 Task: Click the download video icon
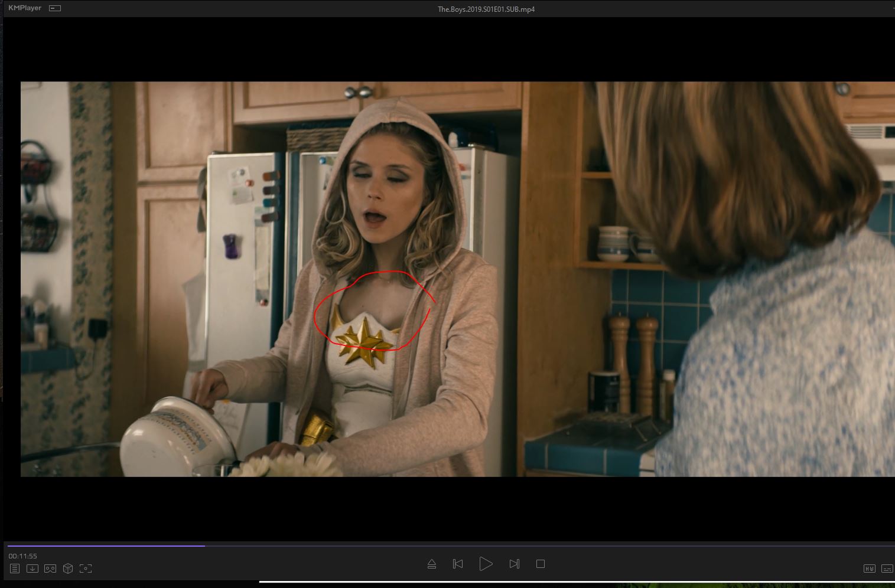32,569
